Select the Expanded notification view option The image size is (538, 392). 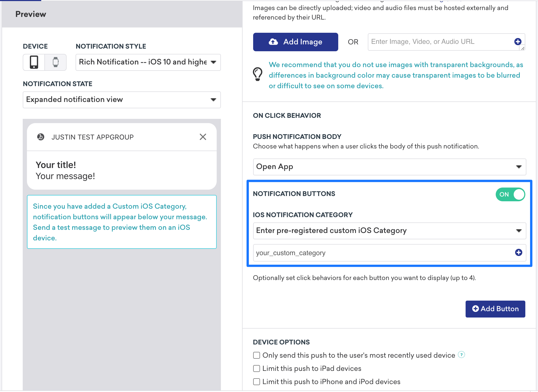(x=121, y=99)
